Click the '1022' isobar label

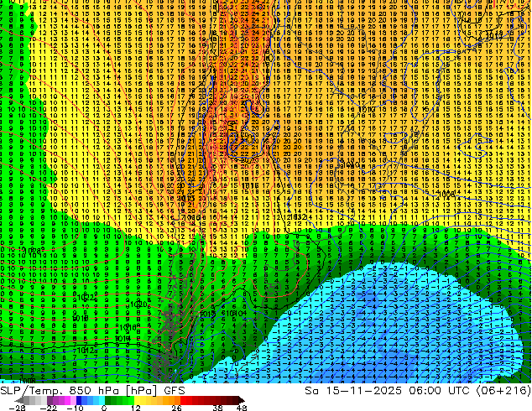click(x=86, y=298)
